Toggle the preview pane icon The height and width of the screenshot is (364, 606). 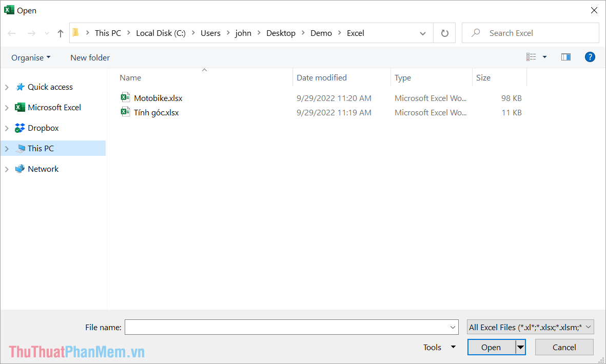[x=565, y=57]
